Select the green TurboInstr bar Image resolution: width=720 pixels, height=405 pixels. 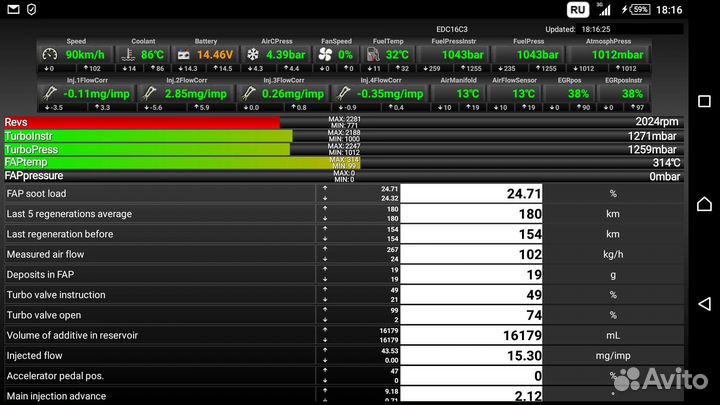pyautogui.click(x=146, y=135)
